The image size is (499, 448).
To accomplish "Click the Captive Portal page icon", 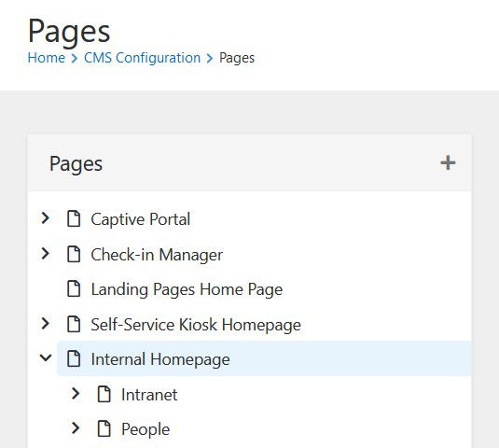I will coord(74,218).
